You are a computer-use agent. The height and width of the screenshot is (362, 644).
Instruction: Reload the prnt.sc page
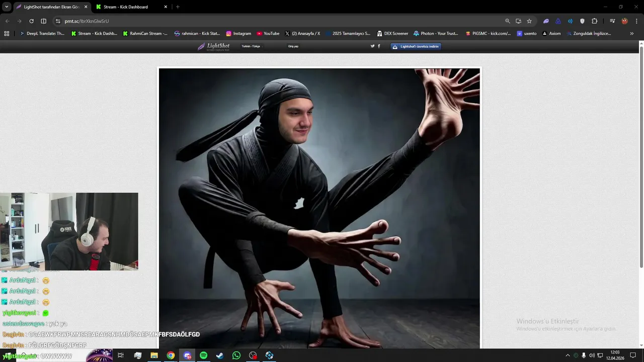31,21
